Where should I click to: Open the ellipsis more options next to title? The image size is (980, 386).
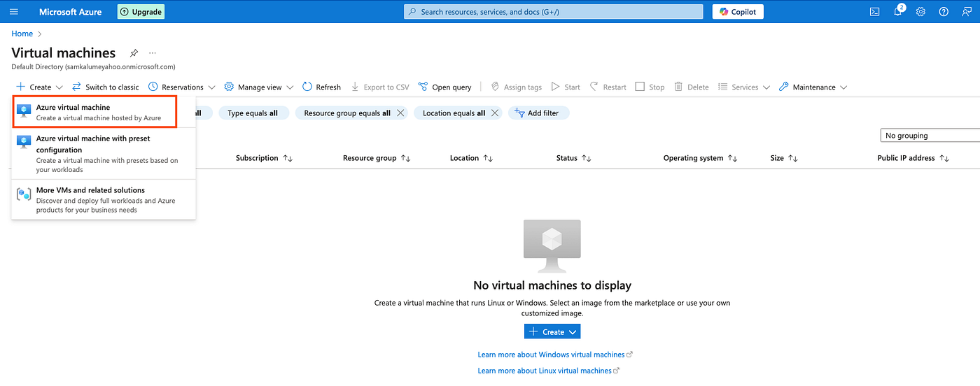[153, 53]
